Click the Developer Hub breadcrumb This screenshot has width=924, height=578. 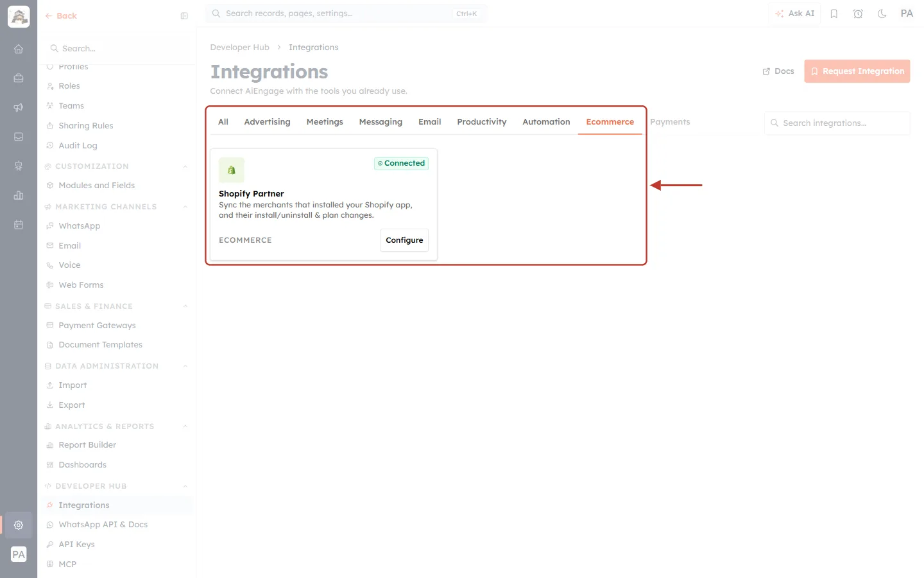pos(240,48)
